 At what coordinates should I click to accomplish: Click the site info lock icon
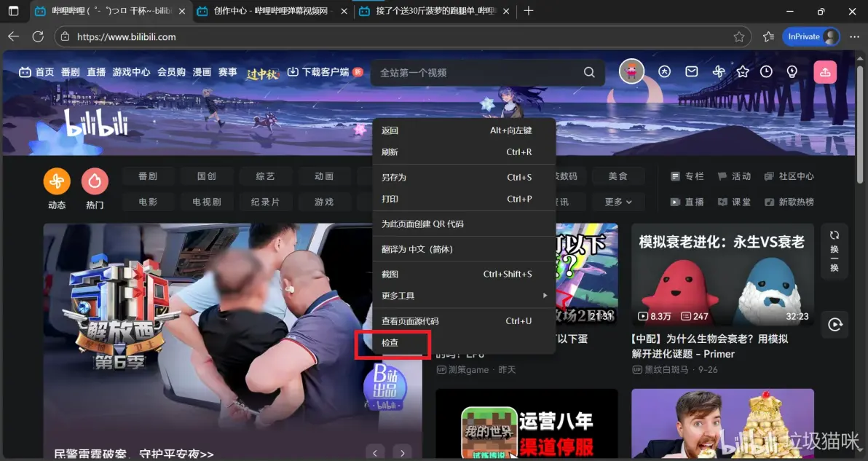[66, 36]
